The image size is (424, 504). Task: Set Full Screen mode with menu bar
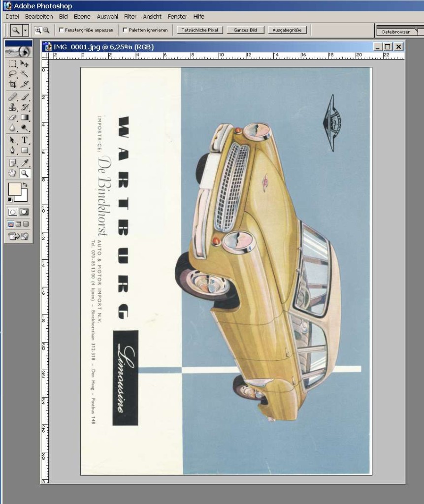point(18,224)
